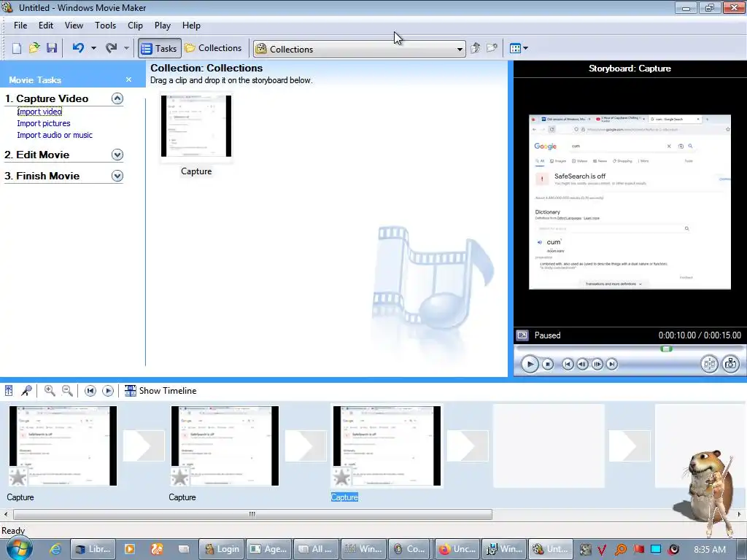Screen dimensions: 747x560
Task: Create a new project with the New icon
Action: point(17,48)
